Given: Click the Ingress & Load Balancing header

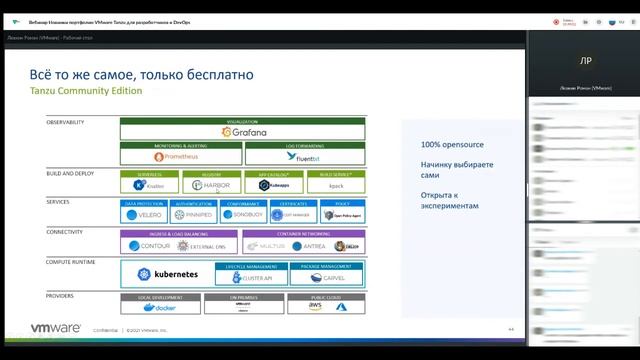Looking at the screenshot, I should click(179, 234).
